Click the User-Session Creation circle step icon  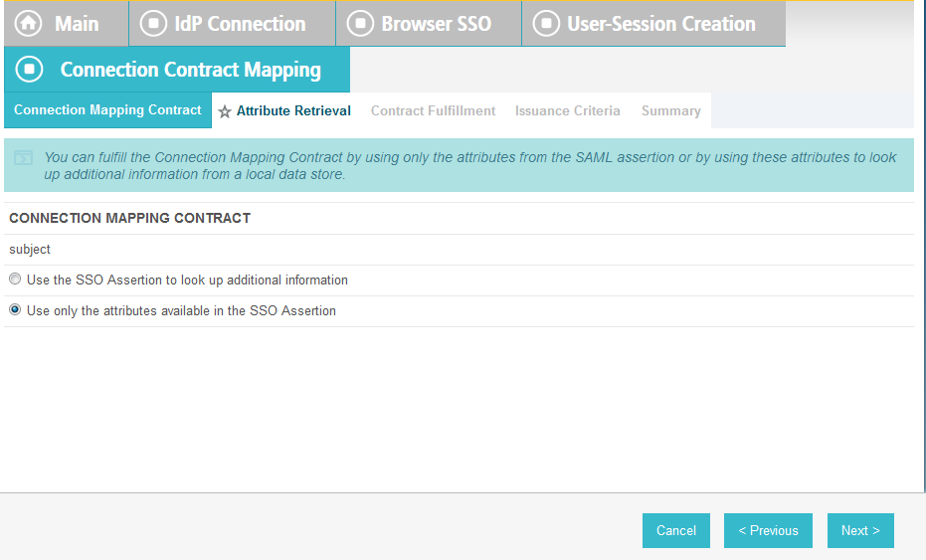[546, 24]
